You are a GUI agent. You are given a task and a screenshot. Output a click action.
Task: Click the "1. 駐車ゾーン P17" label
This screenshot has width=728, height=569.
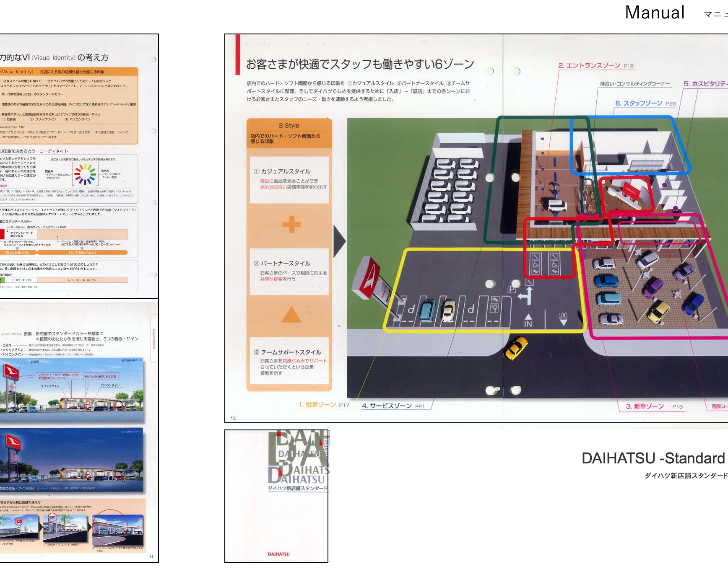tap(324, 405)
